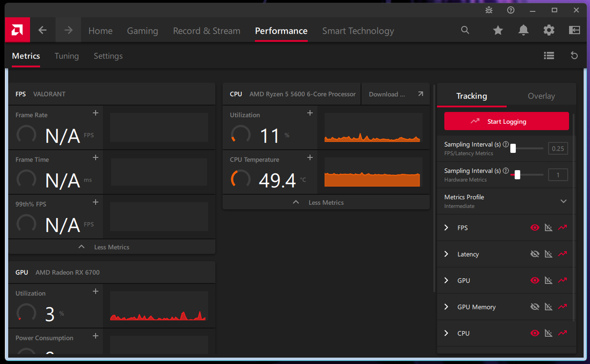The height and width of the screenshot is (364, 590).
Task: Open the help question mark in title bar
Action: coord(511,10)
